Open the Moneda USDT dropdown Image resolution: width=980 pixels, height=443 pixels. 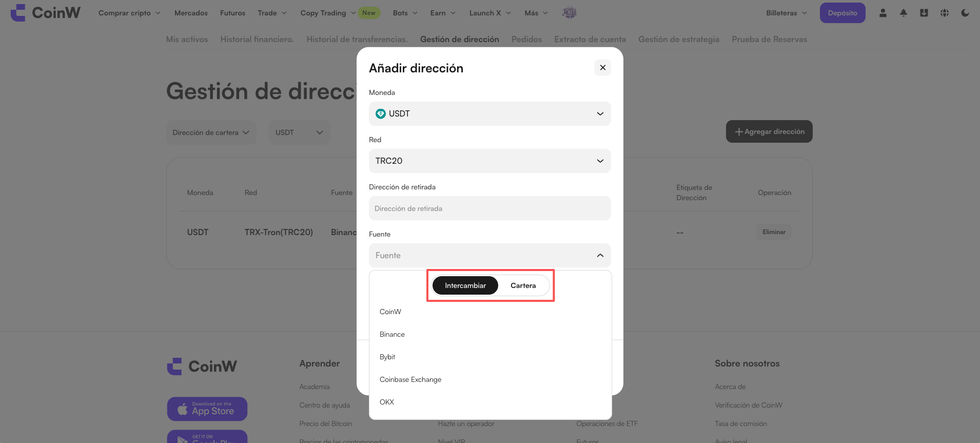[x=490, y=114]
